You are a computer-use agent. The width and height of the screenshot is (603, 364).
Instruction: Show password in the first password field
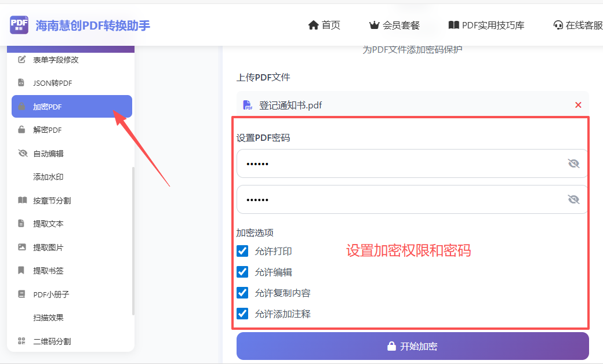point(573,163)
